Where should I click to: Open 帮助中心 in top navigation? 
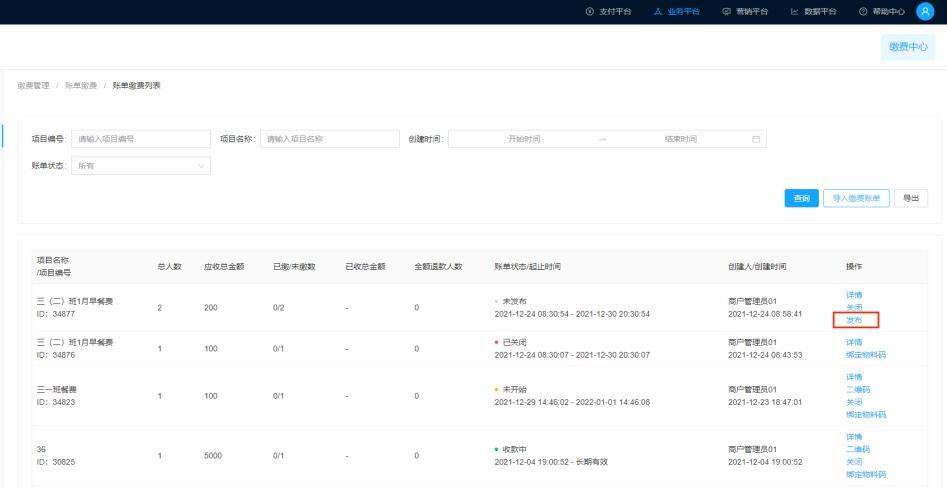click(882, 11)
